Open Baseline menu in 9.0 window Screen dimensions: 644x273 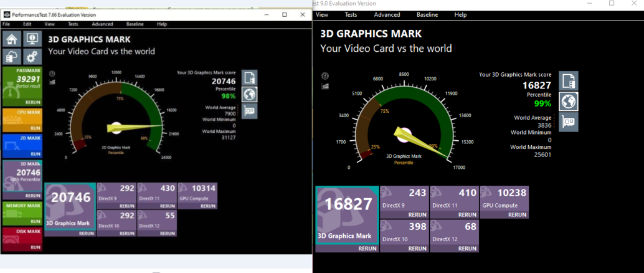pos(427,15)
